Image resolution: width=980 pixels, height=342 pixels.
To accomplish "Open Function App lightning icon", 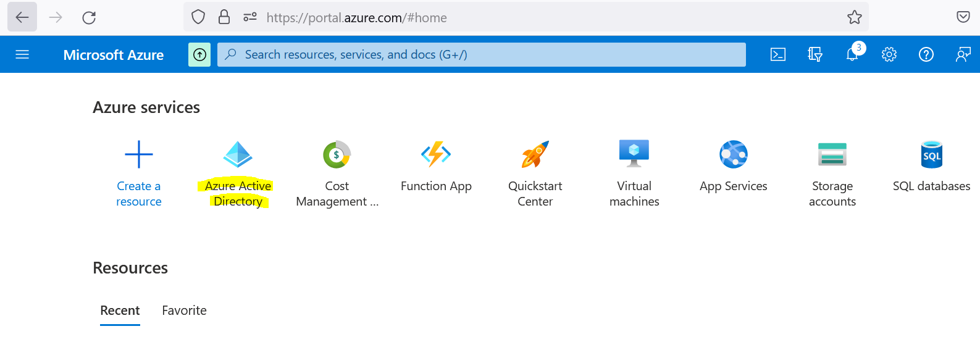I will (436, 154).
